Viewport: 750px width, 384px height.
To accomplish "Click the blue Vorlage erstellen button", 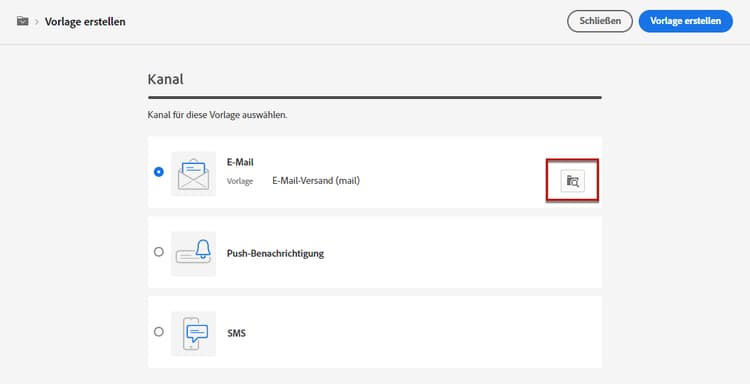I will [x=685, y=21].
